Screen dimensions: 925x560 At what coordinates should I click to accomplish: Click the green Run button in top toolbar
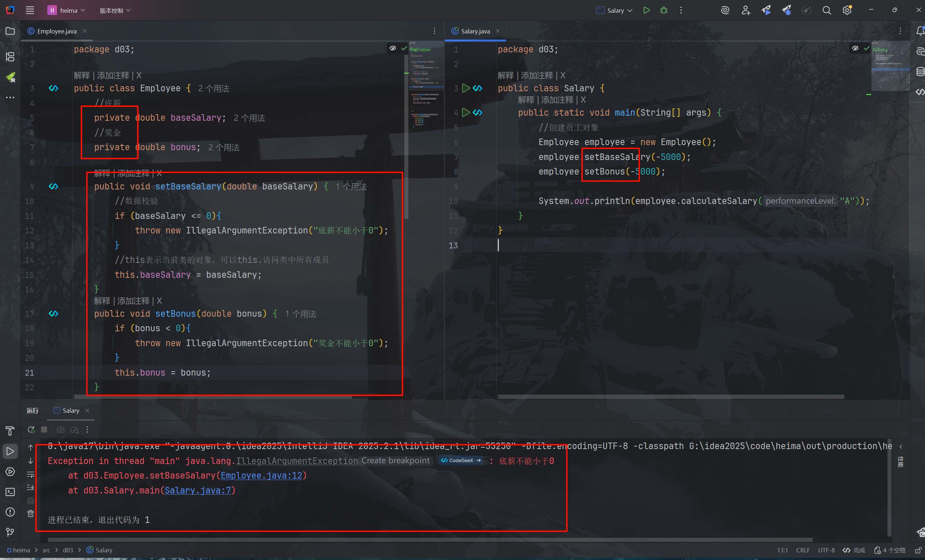[x=646, y=10]
